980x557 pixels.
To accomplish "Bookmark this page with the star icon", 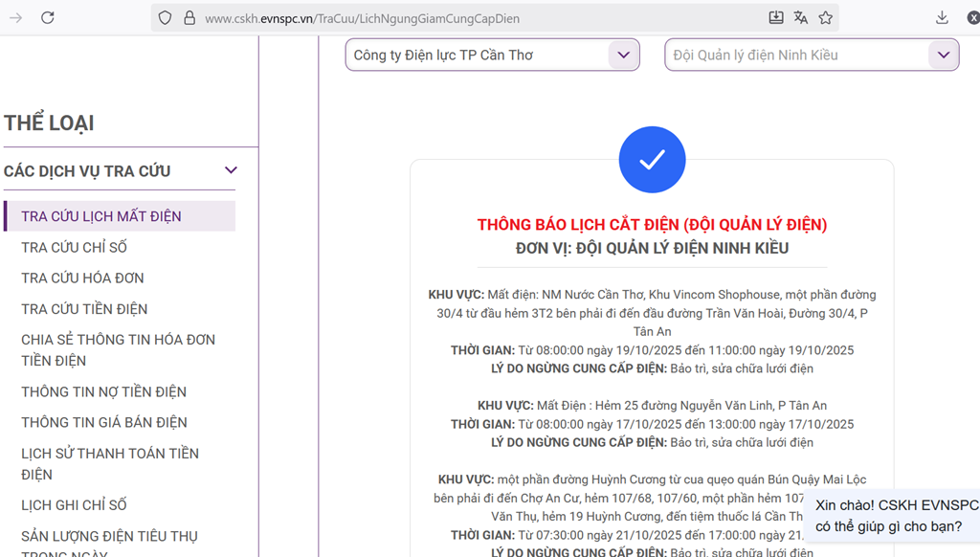I will pyautogui.click(x=826, y=17).
